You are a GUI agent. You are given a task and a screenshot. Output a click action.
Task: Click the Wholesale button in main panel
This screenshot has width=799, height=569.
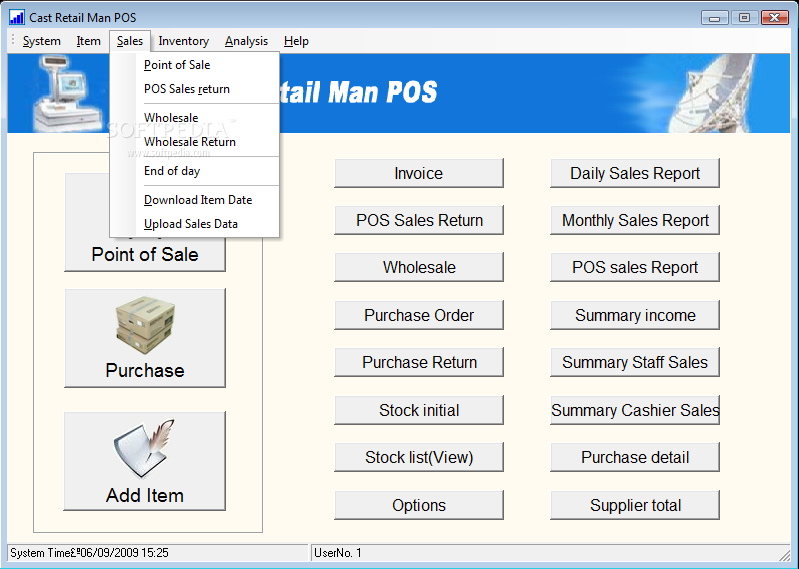pyautogui.click(x=419, y=267)
